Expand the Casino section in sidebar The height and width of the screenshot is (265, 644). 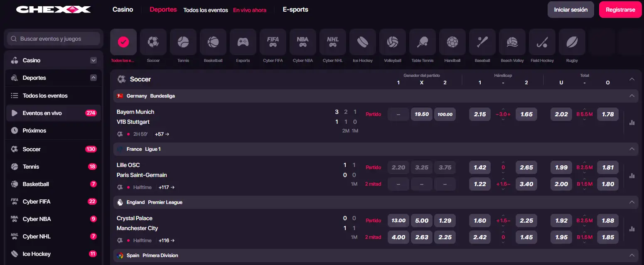[x=93, y=60]
